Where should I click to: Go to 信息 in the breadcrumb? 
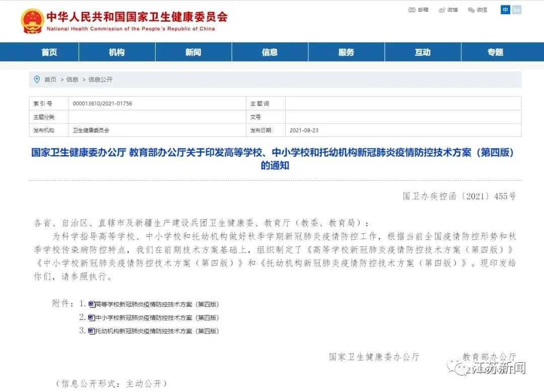tap(72, 80)
